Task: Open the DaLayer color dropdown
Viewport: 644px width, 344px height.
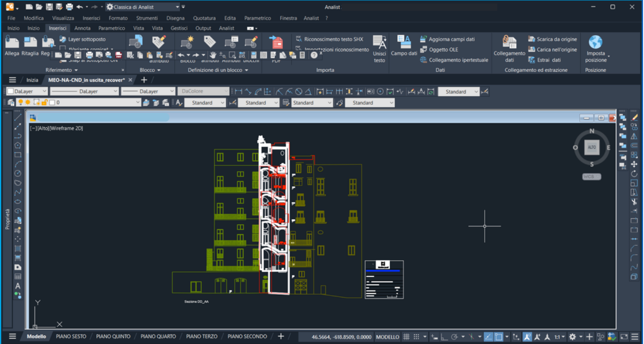Action: pos(27,91)
